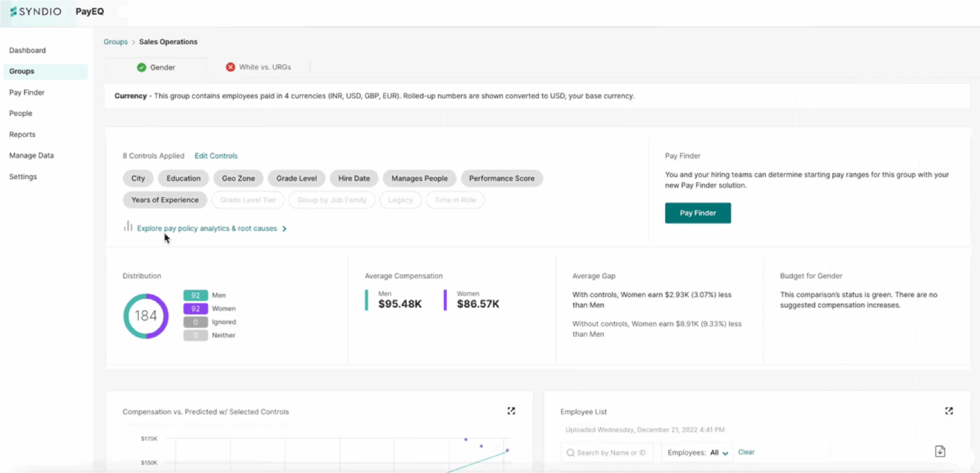Toggle the Grade Level control chip
This screenshot has width=980, height=473.
296,178
